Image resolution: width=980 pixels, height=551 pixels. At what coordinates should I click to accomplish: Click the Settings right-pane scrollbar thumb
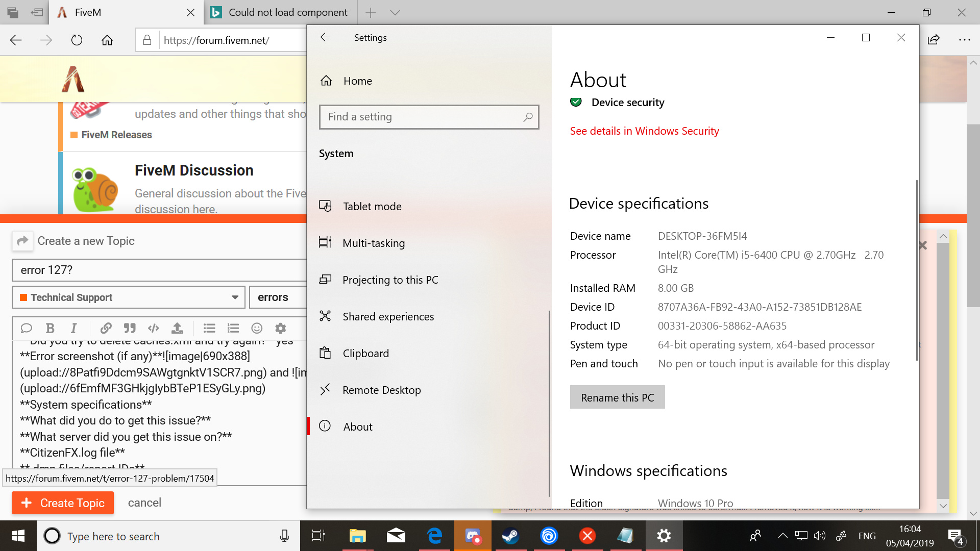pyautogui.click(x=917, y=270)
